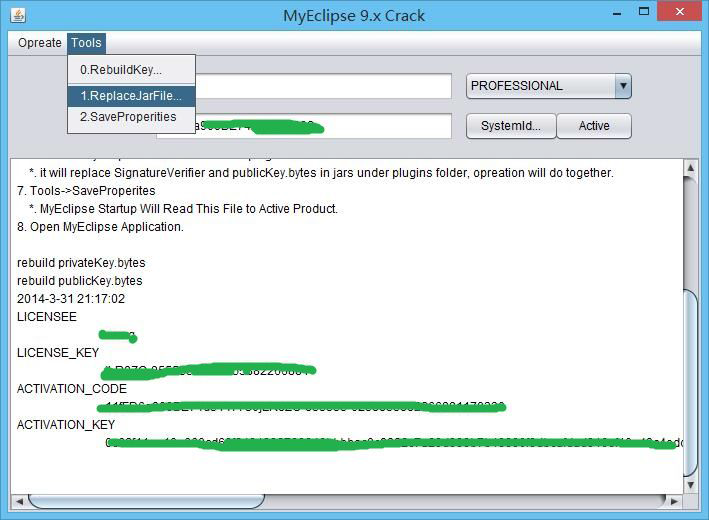Click the SystemId... button
Image resolution: width=709 pixels, height=520 pixels.
pyautogui.click(x=511, y=126)
